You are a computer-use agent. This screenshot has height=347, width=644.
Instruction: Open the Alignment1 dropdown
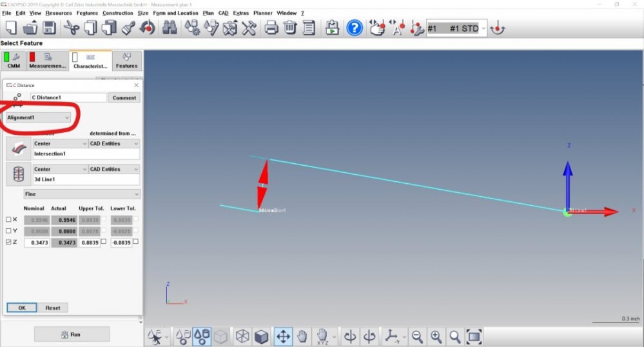[38, 117]
